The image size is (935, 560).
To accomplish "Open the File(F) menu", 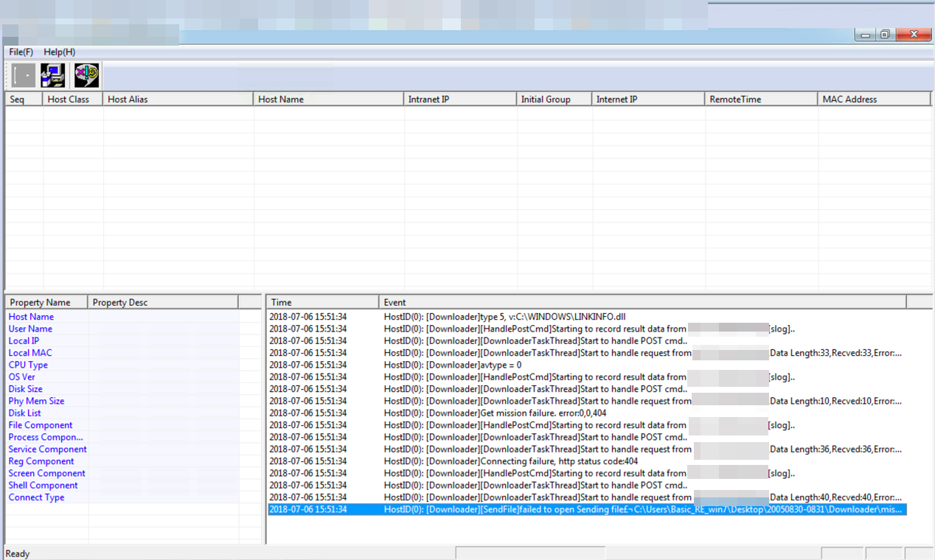I will pyautogui.click(x=21, y=52).
